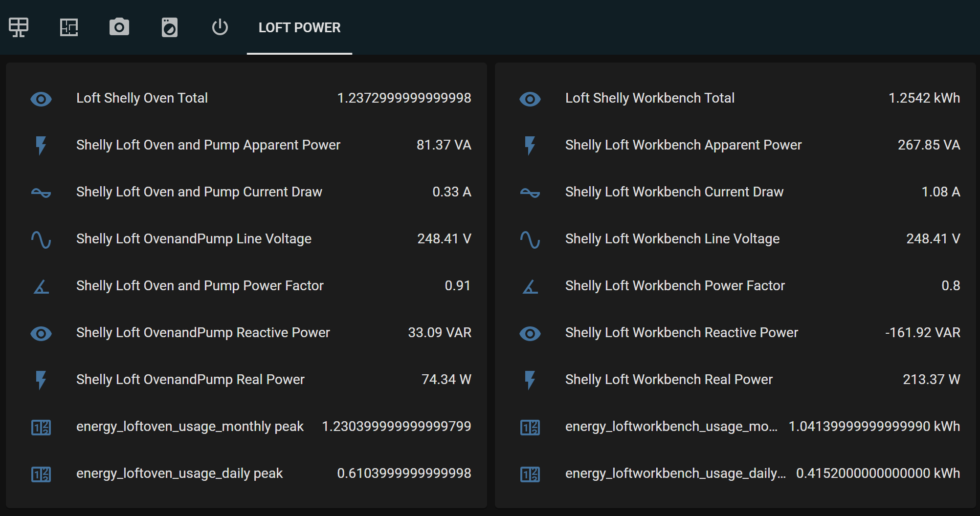This screenshot has height=516, width=980.
Task: Click flash icon for Oven and Pump Apparent Power
Action: (x=41, y=146)
